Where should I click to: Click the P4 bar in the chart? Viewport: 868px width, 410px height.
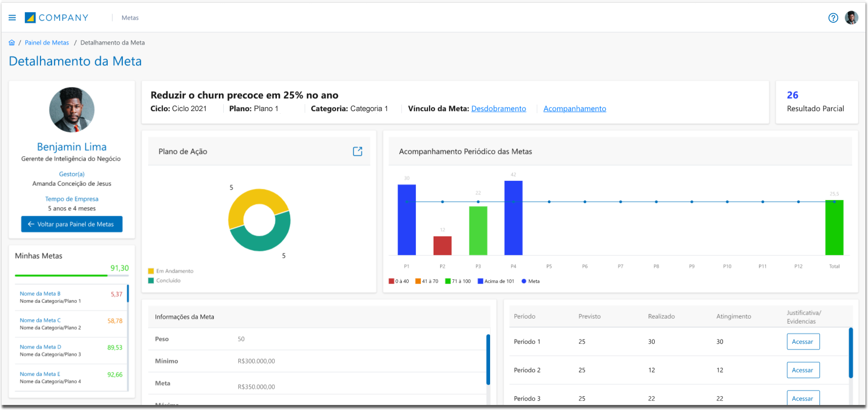[513, 218]
